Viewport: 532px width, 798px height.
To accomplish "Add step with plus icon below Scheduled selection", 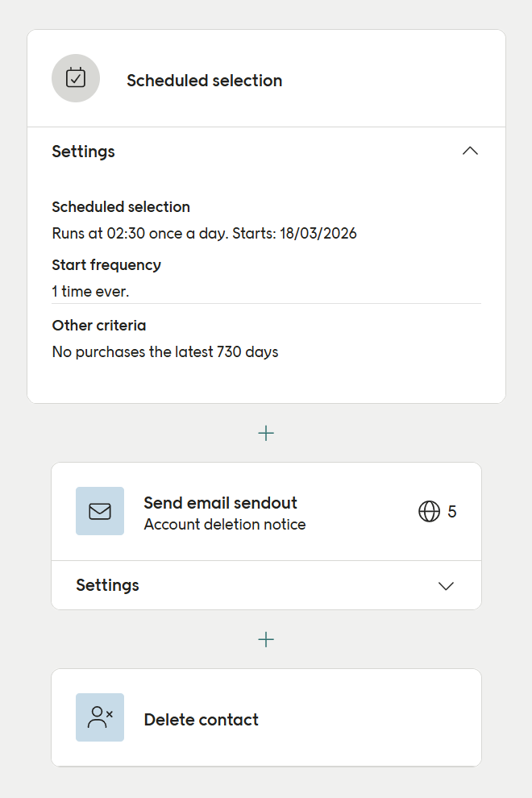I will pos(266,433).
